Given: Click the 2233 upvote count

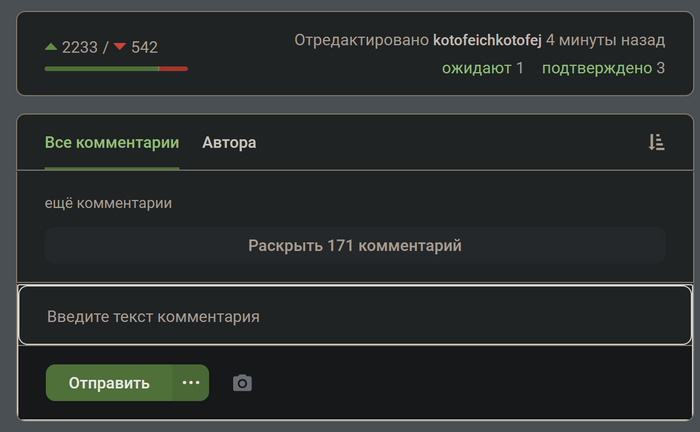Looking at the screenshot, I should (81, 47).
